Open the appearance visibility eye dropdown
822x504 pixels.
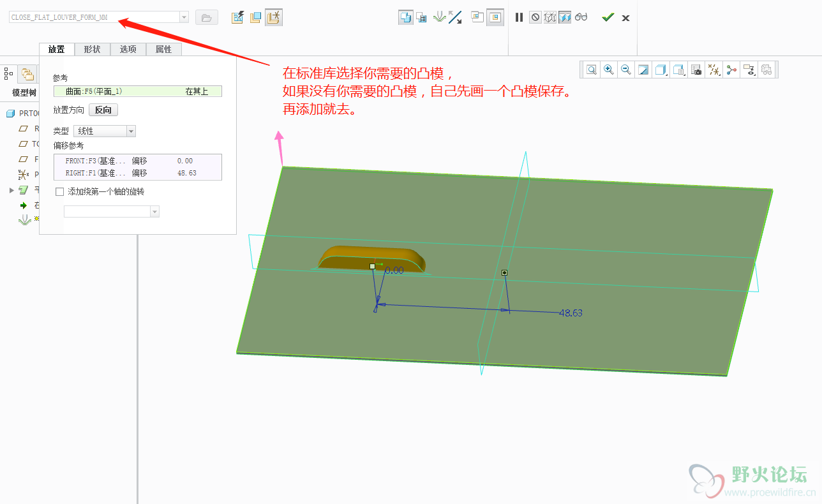[x=749, y=70]
